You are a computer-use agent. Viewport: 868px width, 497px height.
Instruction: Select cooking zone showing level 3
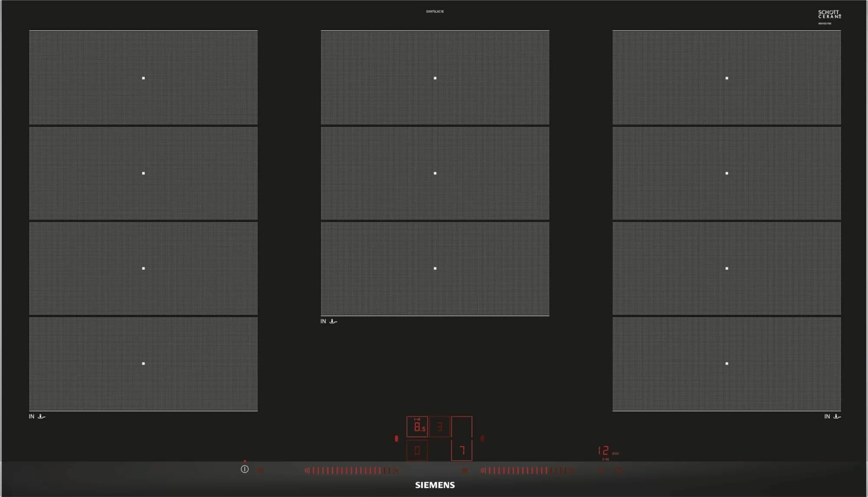pyautogui.click(x=439, y=427)
